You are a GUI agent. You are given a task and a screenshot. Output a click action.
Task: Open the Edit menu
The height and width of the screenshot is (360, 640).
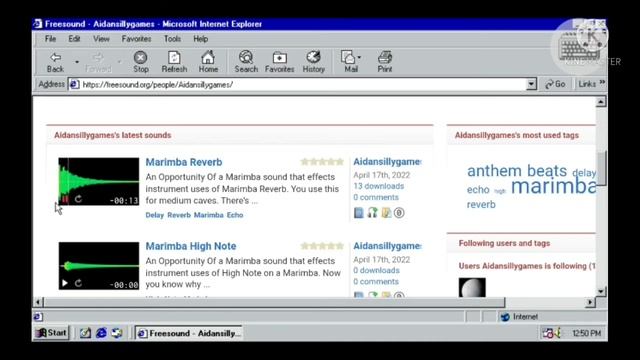click(74, 39)
